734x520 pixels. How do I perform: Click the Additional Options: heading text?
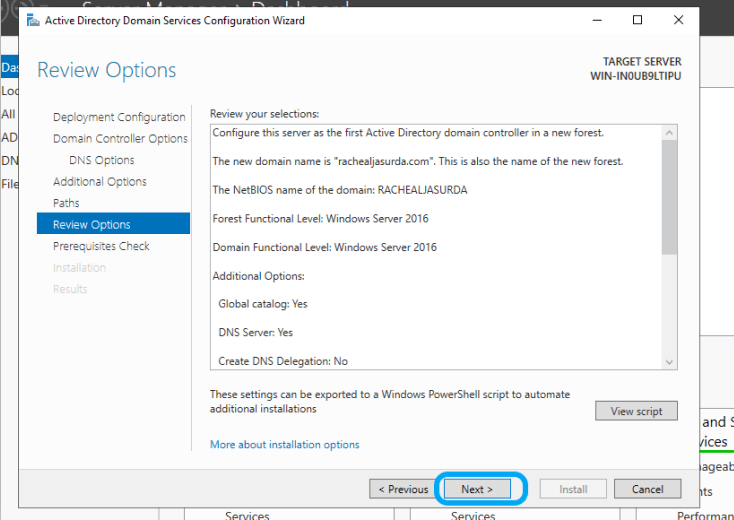click(258, 276)
